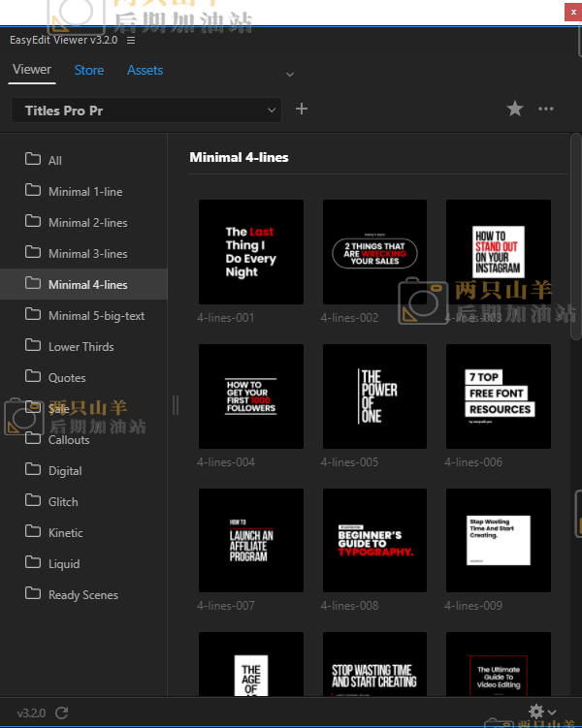This screenshot has height=728, width=582.
Task: Click the folder icon beside Ready Scenes
Action: (33, 594)
